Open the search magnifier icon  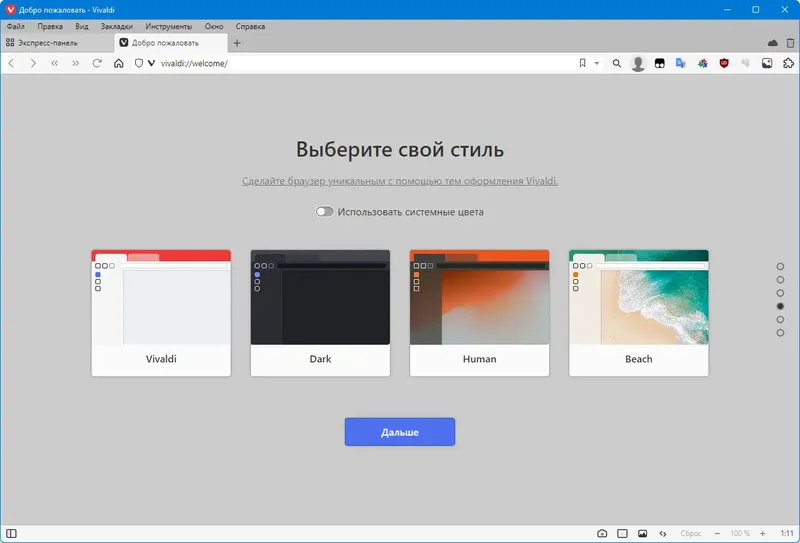617,63
